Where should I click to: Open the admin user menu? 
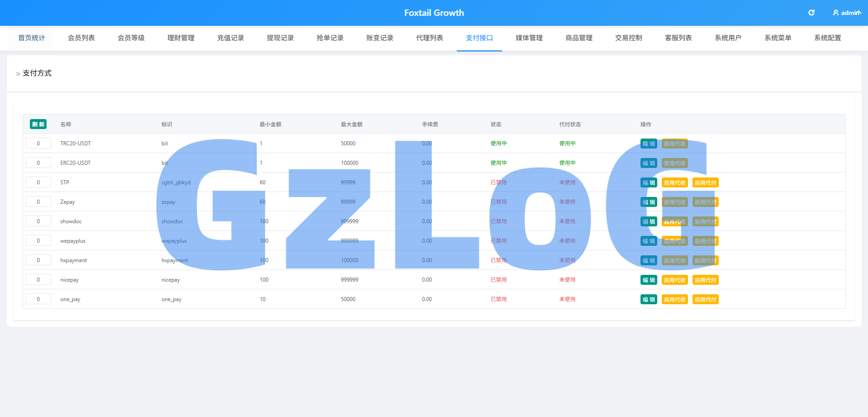847,13
